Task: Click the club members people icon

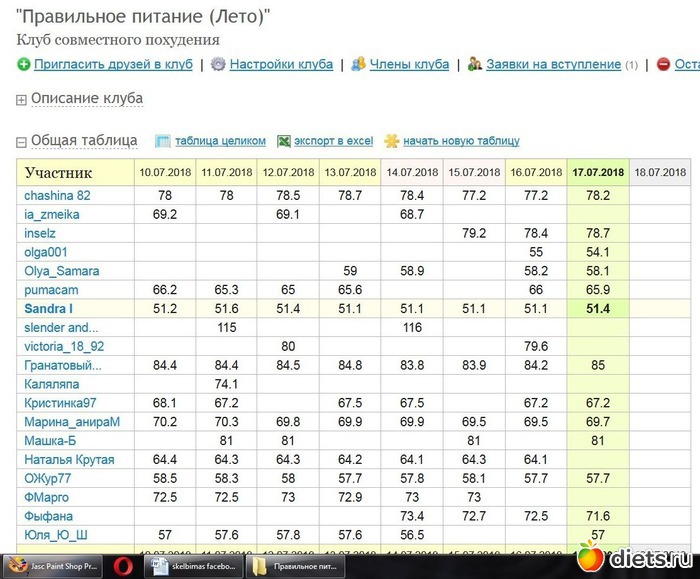Action: (358, 64)
